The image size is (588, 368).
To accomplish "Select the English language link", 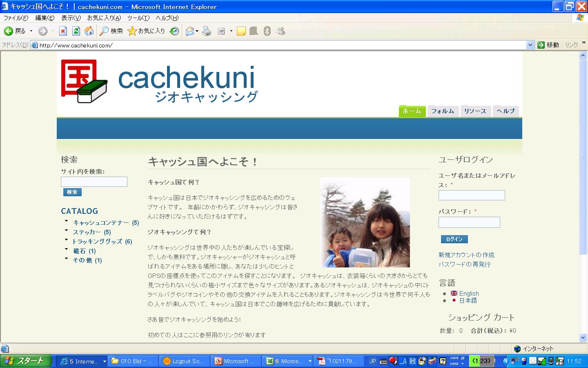I will 469,293.
